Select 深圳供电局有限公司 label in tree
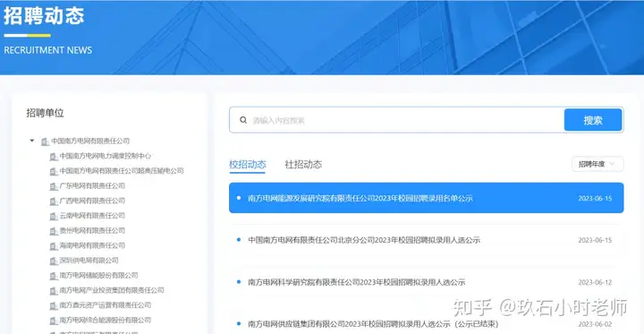The width and height of the screenshot is (644, 334). (89, 261)
